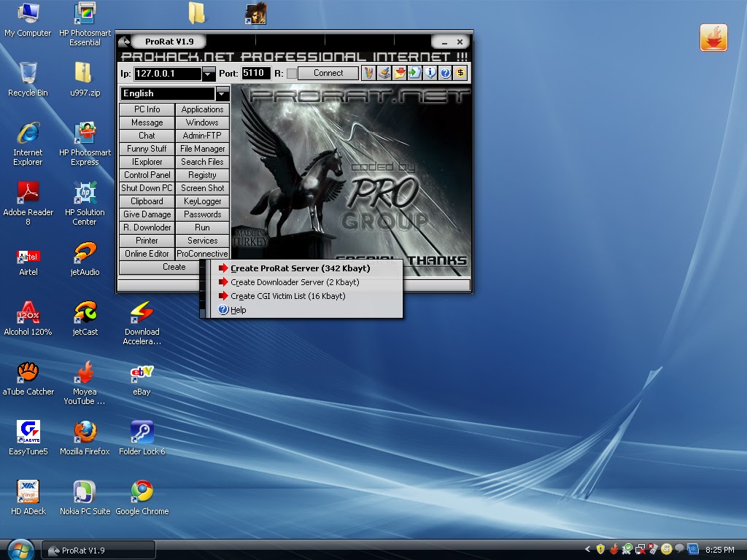Click the blue Help question mark icon
The height and width of the screenshot is (560, 747).
(445, 73)
